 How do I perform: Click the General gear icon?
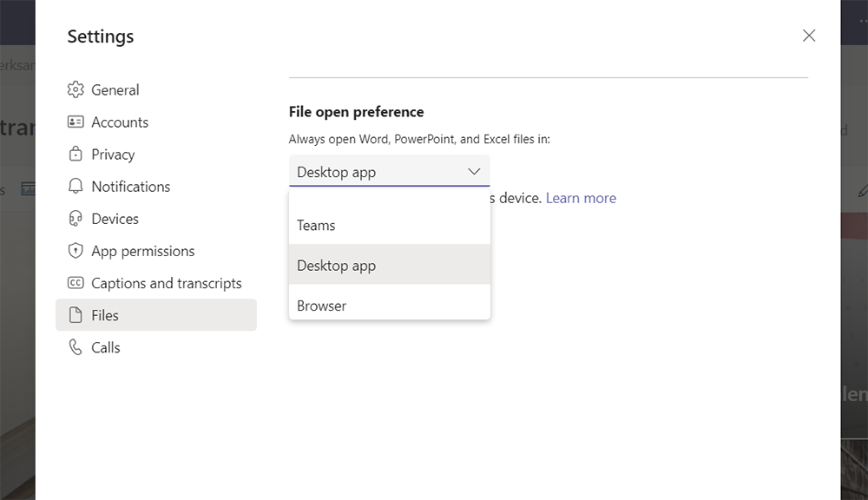click(76, 90)
